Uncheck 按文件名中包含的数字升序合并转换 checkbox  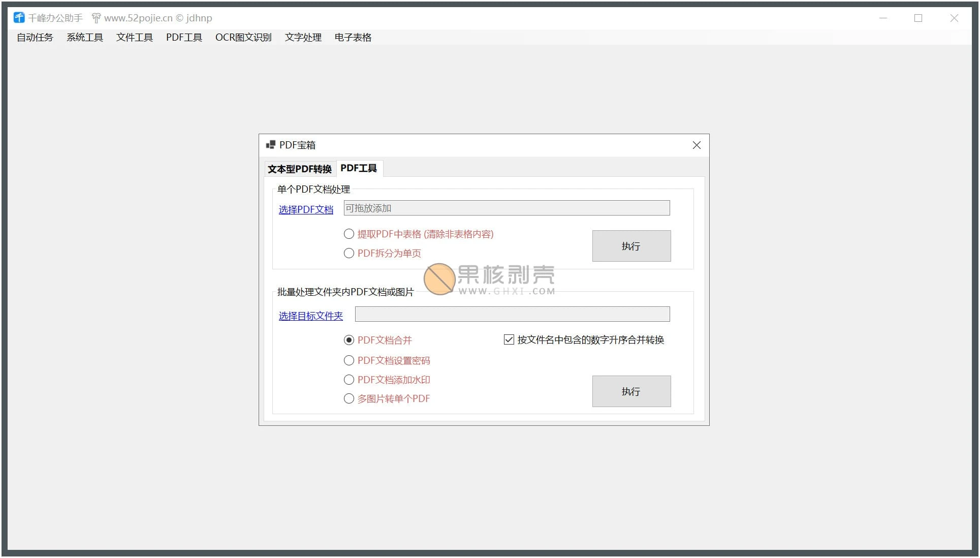click(x=509, y=339)
